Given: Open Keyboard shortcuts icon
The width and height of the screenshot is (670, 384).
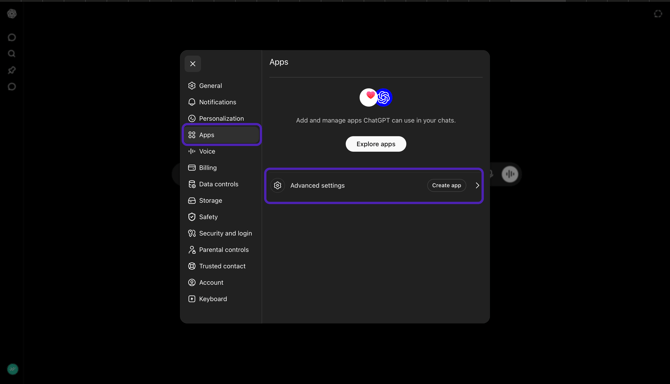Looking at the screenshot, I should 192,299.
